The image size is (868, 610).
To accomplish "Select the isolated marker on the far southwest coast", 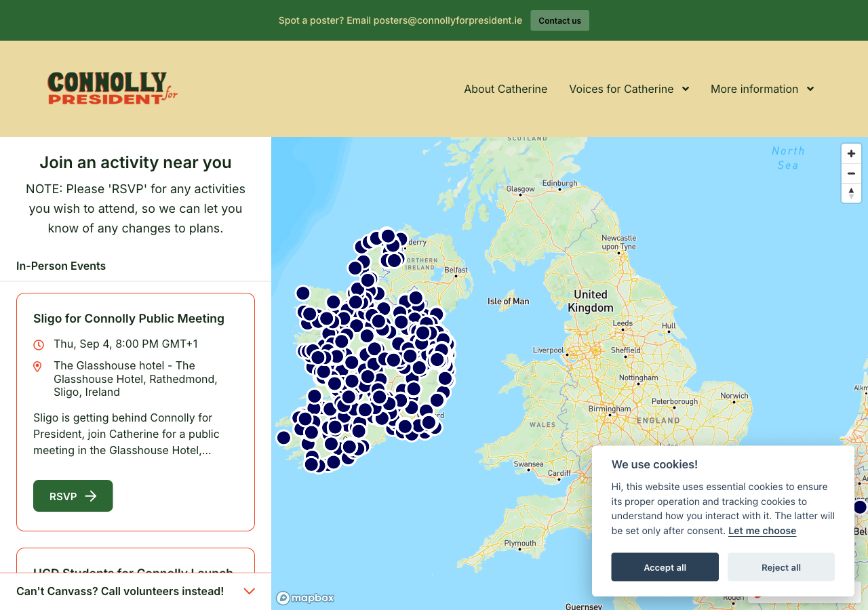I will pos(284,438).
